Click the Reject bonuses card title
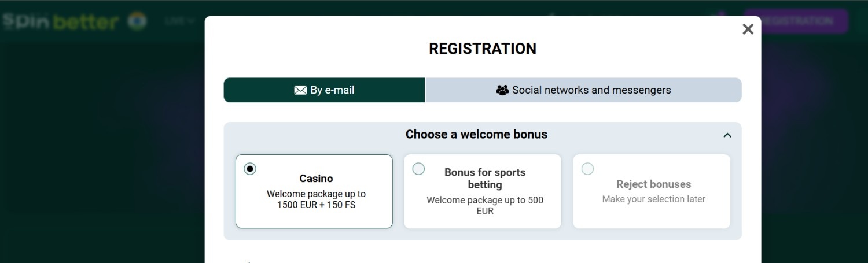Image resolution: width=868 pixels, height=263 pixels. 654,184
